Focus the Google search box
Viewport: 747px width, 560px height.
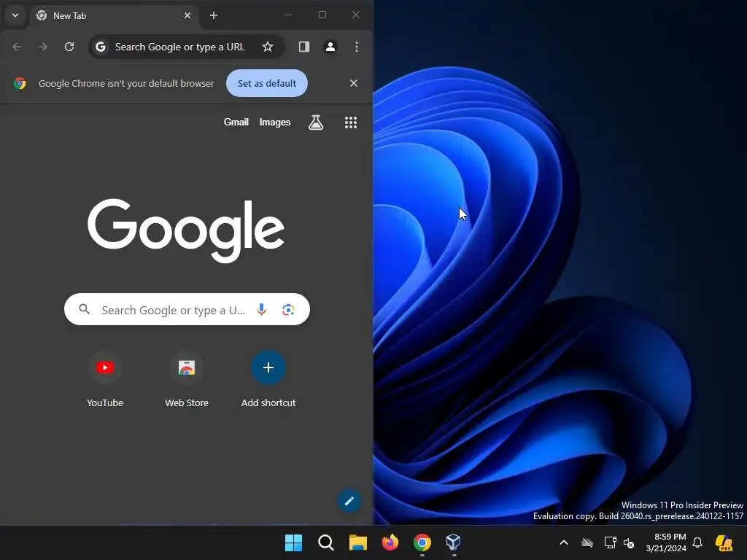[187, 309]
